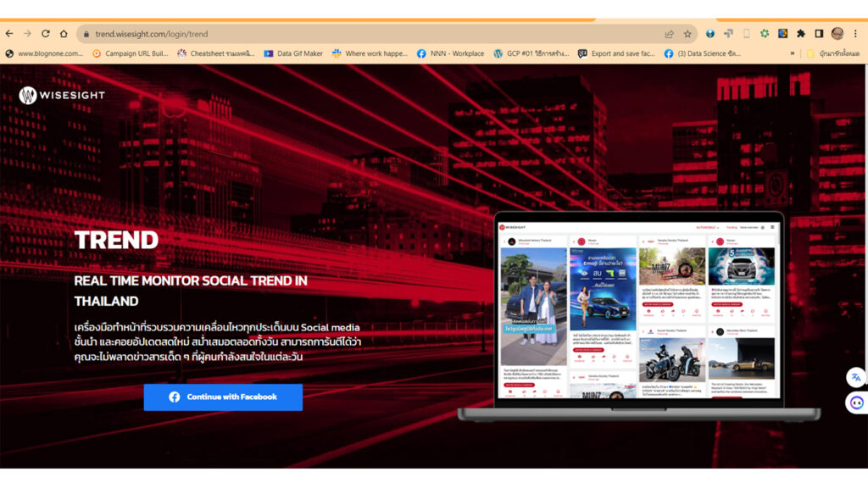Click the site lock icon in address bar

(86, 34)
